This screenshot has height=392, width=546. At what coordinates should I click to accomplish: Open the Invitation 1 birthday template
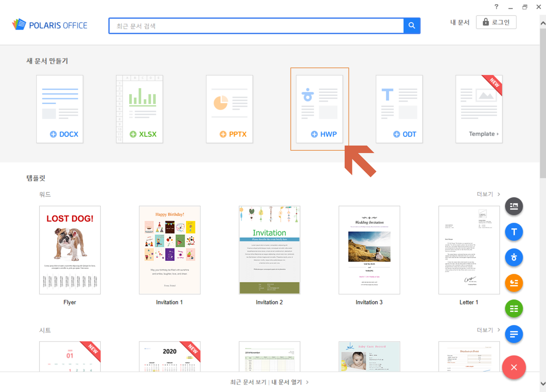pos(170,250)
